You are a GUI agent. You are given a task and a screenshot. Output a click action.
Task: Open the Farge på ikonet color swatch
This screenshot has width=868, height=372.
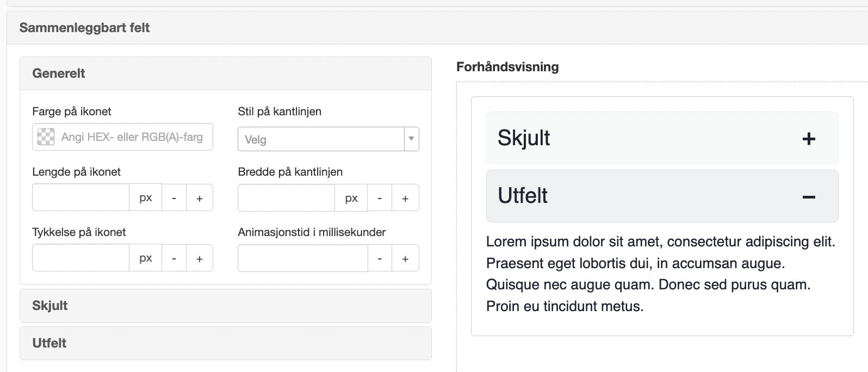[x=46, y=137]
